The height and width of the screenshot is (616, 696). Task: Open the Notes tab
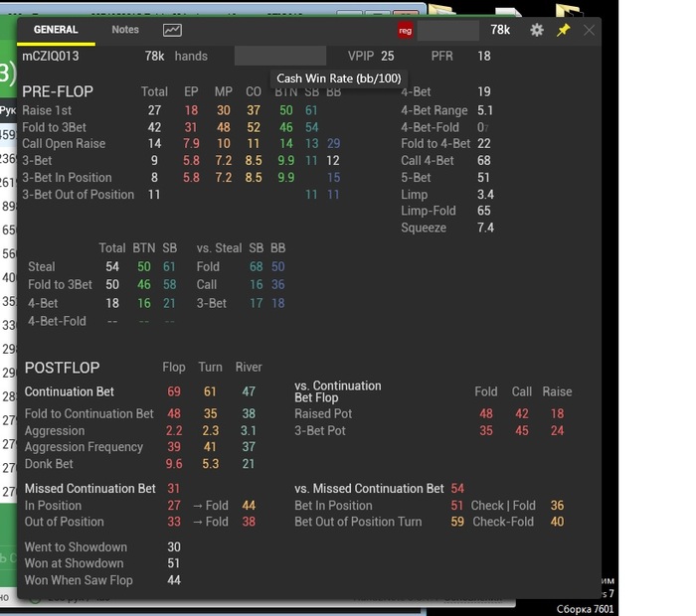125,30
